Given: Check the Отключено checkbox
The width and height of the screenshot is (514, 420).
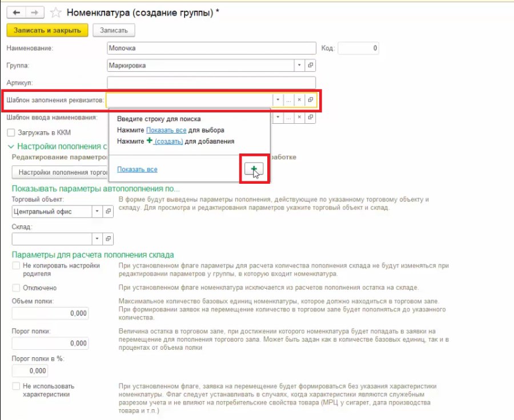Looking at the screenshot, I should point(16,288).
